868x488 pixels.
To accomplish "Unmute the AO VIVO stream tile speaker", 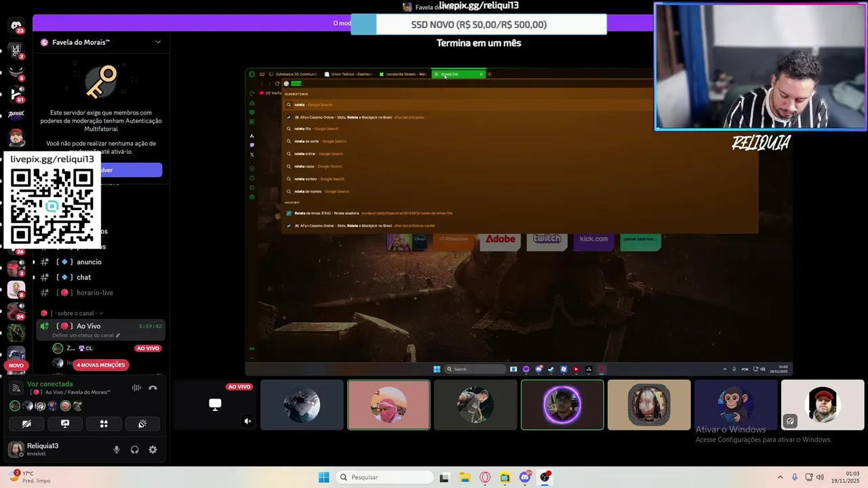I will 248,421.
